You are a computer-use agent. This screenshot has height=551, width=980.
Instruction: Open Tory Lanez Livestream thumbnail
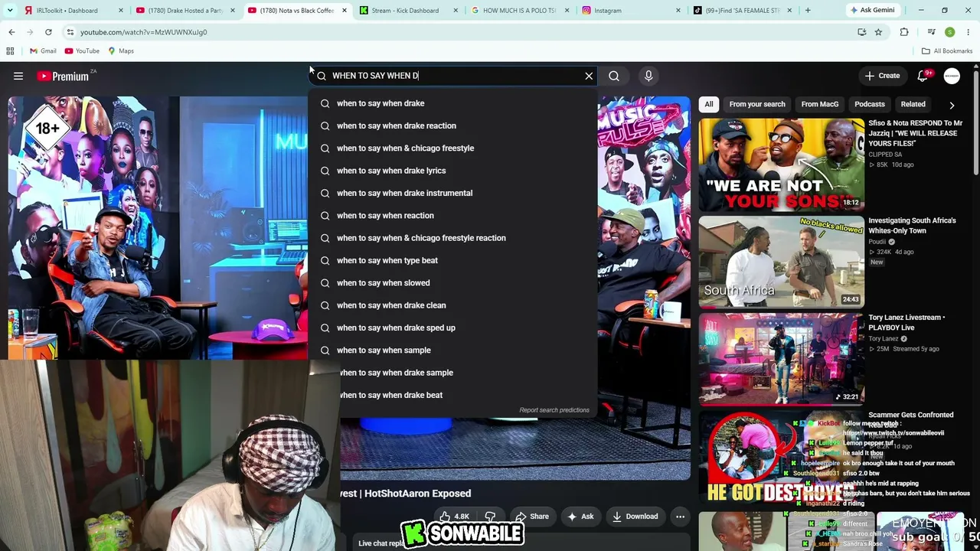coord(781,359)
